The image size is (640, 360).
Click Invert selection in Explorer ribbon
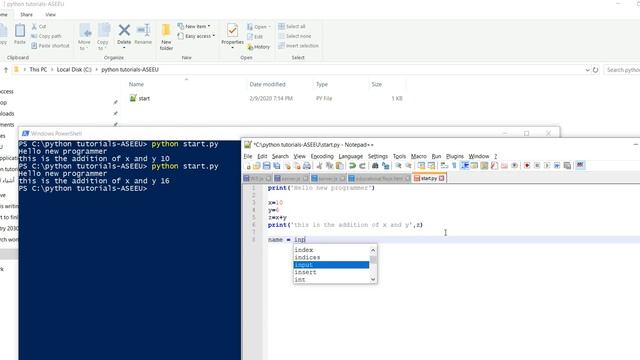tap(298, 46)
